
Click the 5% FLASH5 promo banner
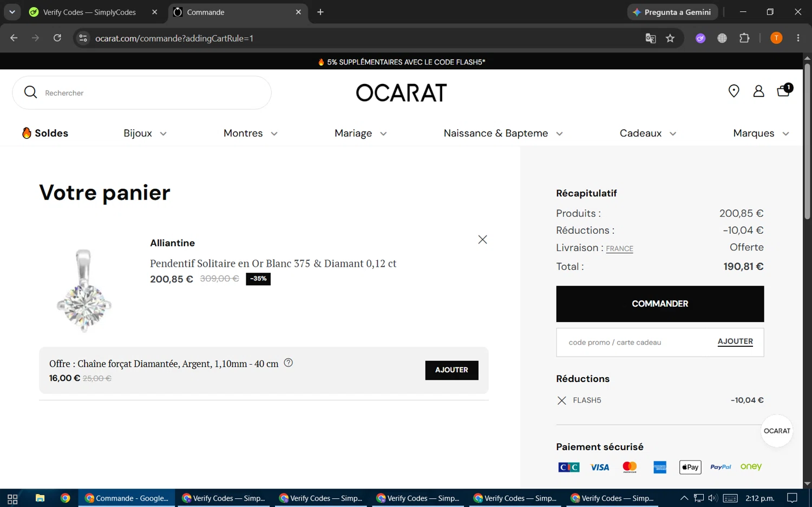click(x=401, y=62)
